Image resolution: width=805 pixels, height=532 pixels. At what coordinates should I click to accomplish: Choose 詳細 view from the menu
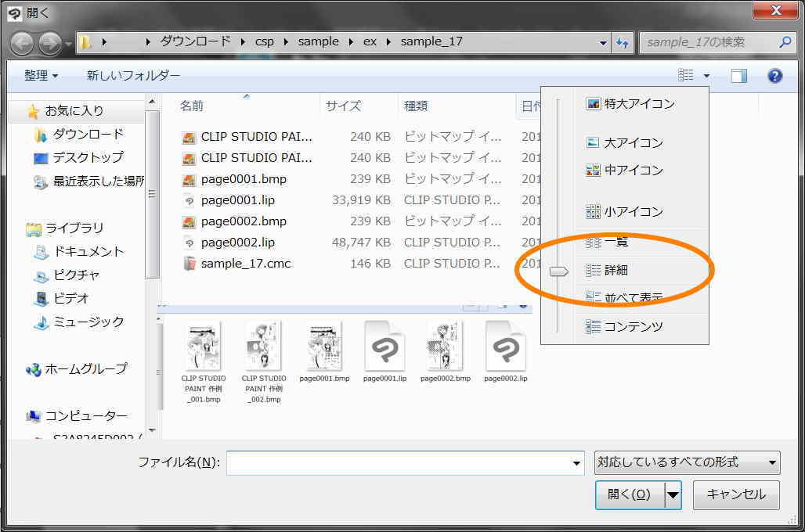tap(615, 271)
